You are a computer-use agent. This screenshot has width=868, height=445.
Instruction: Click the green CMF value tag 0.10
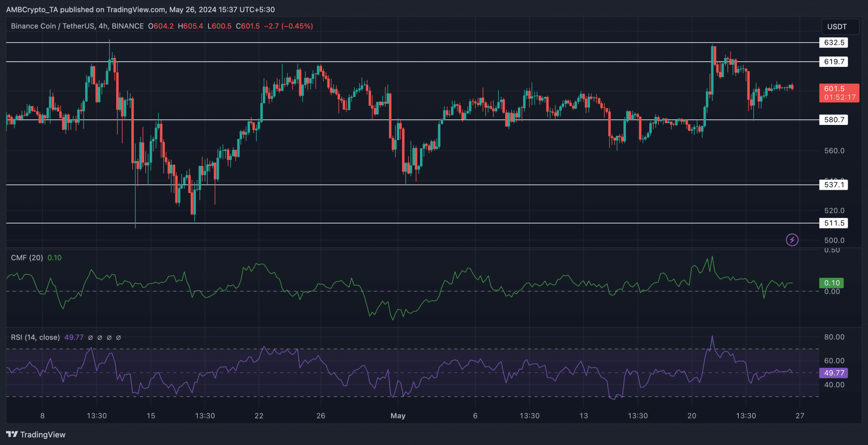point(832,283)
